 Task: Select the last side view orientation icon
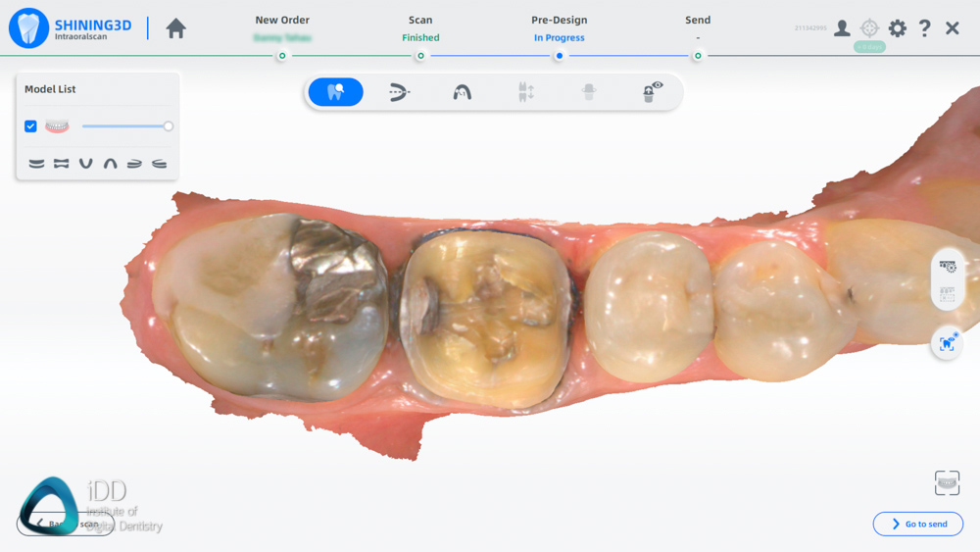[x=159, y=164]
